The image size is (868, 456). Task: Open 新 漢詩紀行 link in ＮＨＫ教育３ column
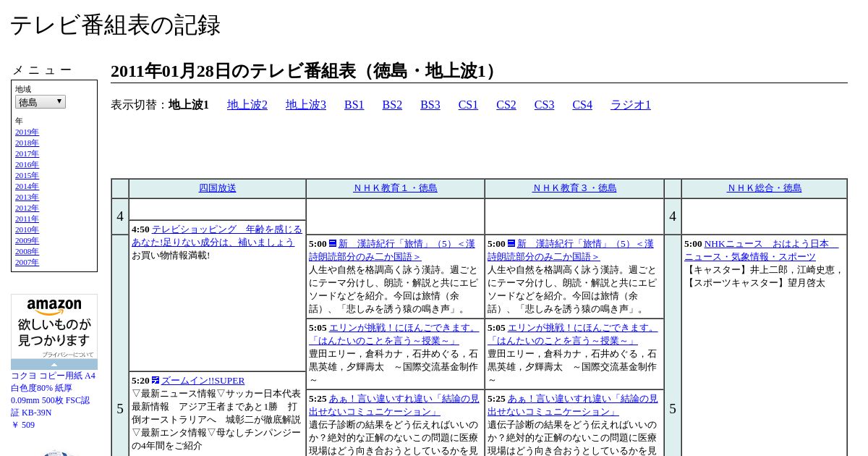pos(571,250)
